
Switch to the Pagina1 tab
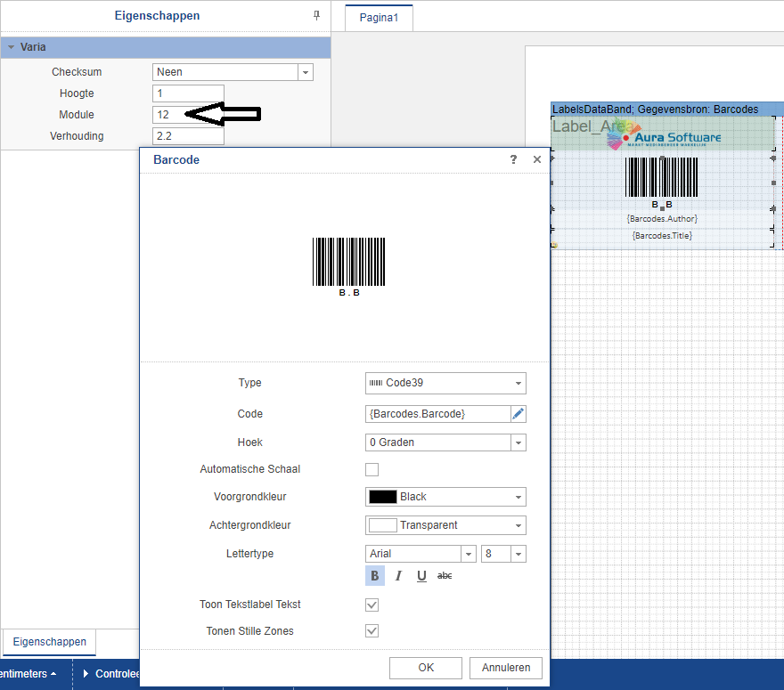tap(379, 18)
